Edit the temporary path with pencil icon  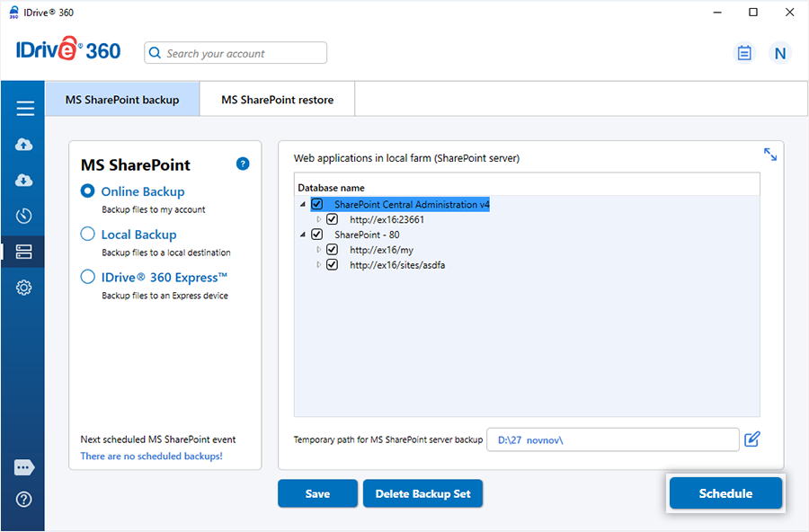pyautogui.click(x=752, y=439)
